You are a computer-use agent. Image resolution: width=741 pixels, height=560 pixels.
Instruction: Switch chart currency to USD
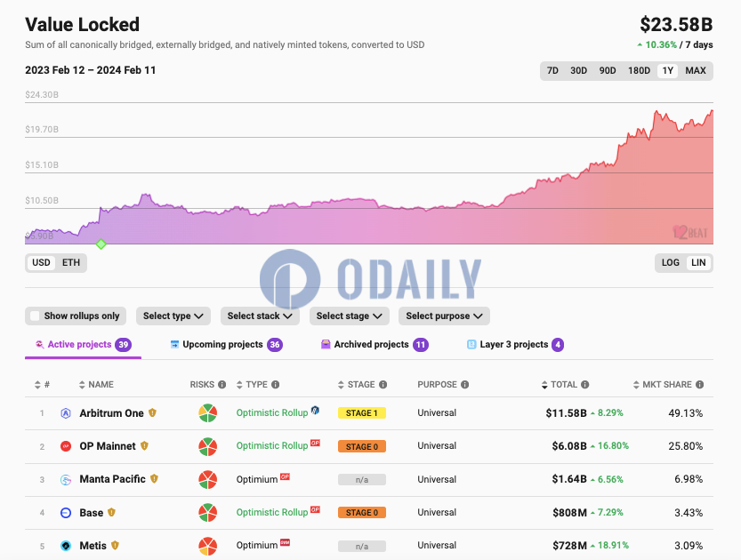[41, 262]
